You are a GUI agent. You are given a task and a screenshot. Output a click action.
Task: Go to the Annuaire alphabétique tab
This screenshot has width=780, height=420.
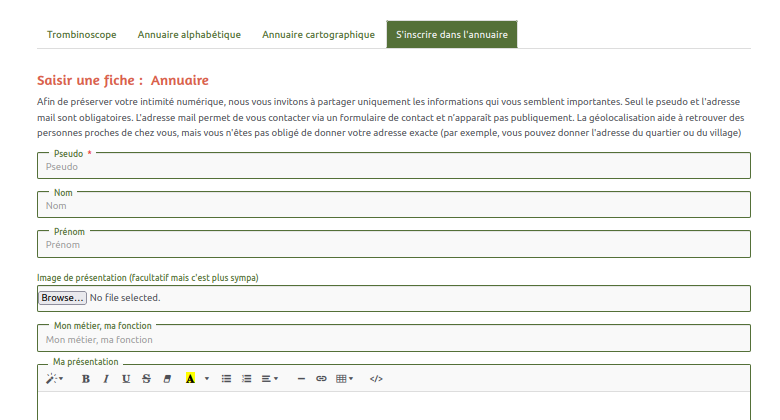coord(189,35)
